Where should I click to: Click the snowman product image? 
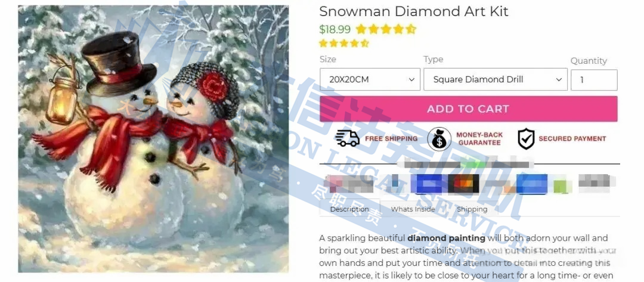point(153,139)
